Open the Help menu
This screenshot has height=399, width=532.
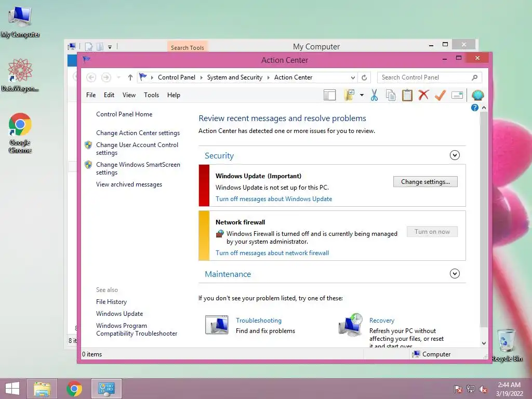click(174, 95)
